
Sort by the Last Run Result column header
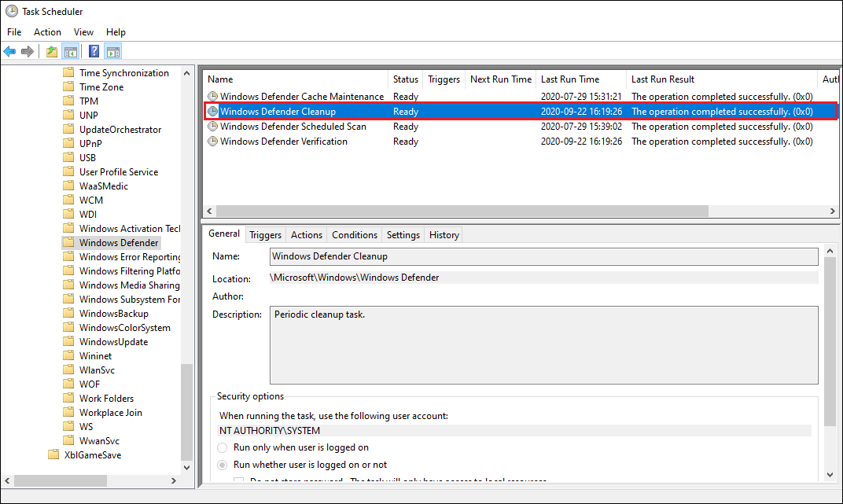point(721,79)
